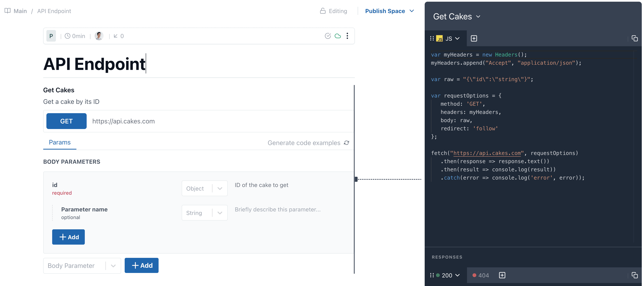Click Publish Space button
The image size is (644, 286).
click(385, 11)
